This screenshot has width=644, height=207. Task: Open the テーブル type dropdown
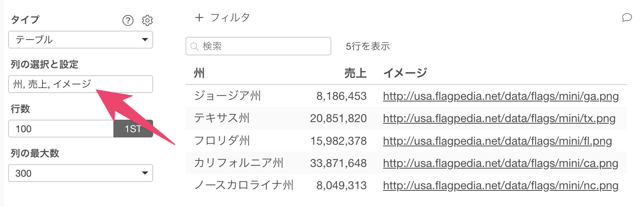click(81, 40)
